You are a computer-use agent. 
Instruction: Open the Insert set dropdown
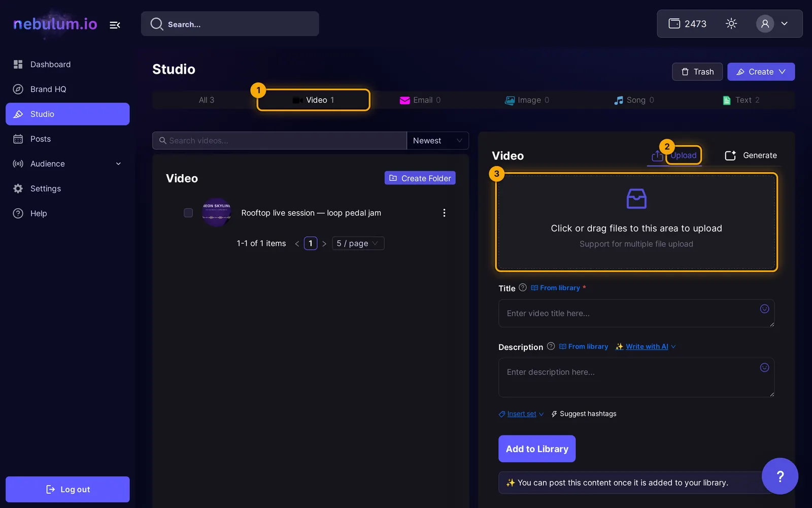pyautogui.click(x=521, y=414)
